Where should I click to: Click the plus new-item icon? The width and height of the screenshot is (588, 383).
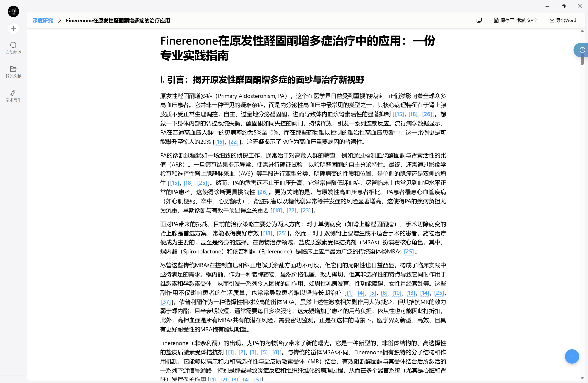coord(13,29)
